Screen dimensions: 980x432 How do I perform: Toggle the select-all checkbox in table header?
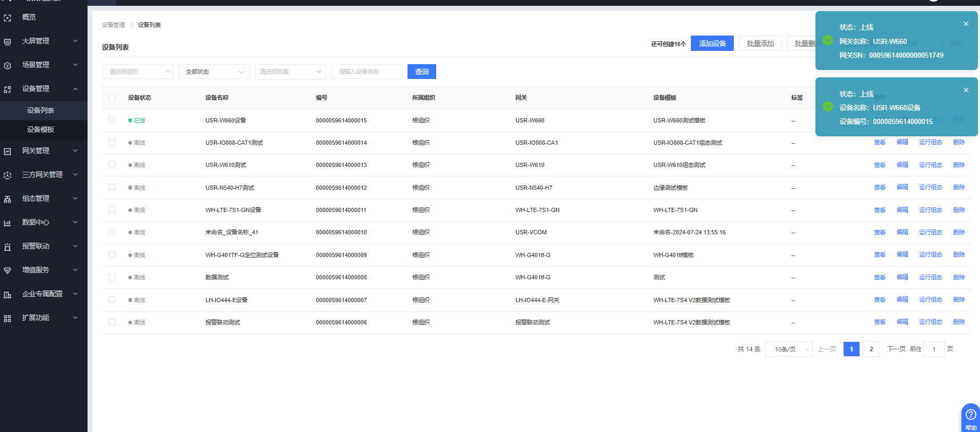pyautogui.click(x=112, y=97)
